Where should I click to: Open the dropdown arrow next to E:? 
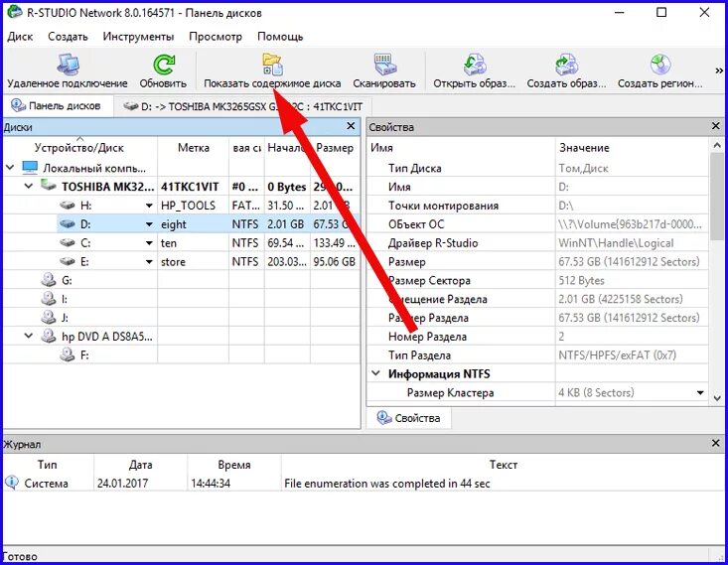click(x=149, y=262)
